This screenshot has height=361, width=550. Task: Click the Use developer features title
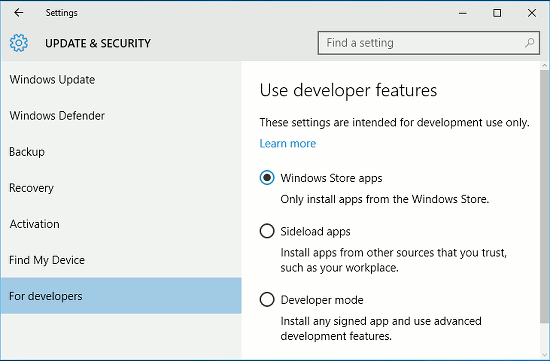(x=348, y=91)
